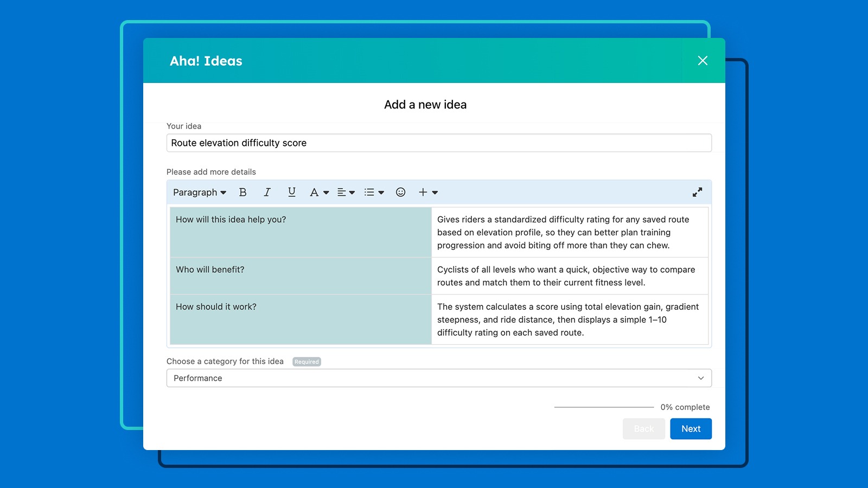This screenshot has width=868, height=488.
Task: Click the 'How should it work?' cell
Action: point(301,319)
